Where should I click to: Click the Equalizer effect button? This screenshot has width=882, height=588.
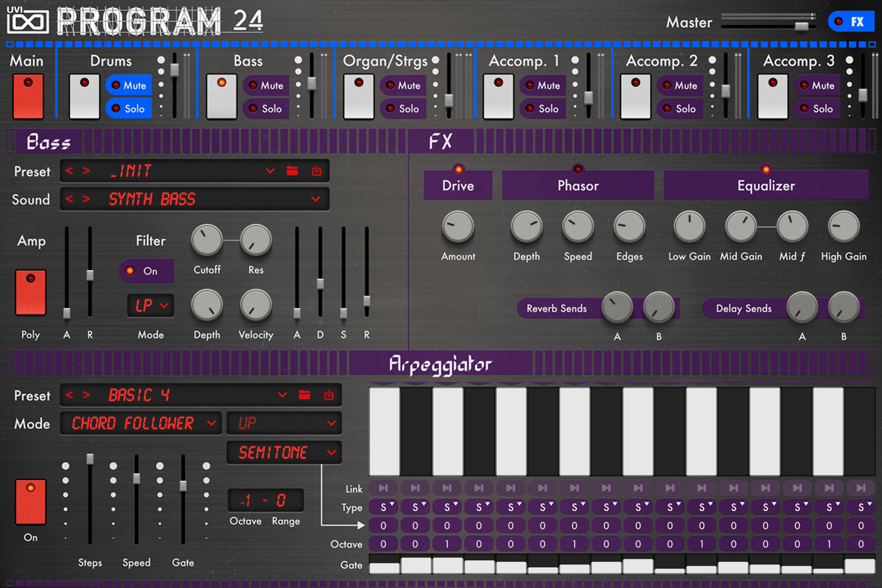(x=766, y=185)
